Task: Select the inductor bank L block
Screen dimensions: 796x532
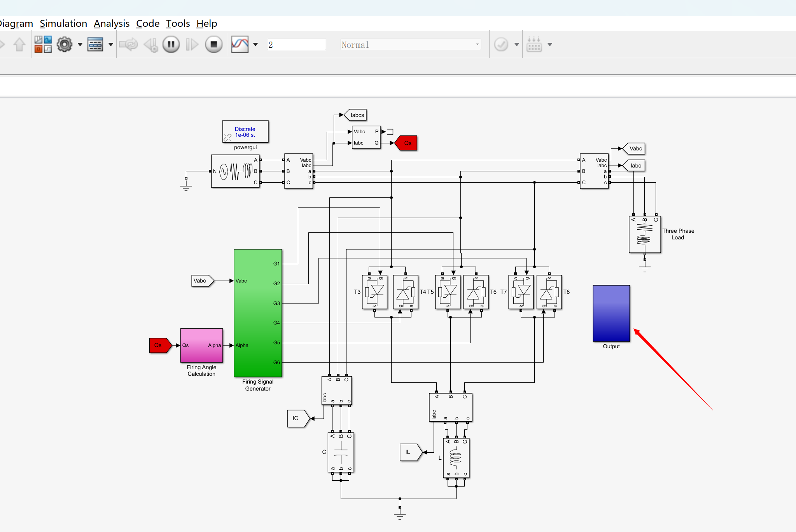Action: click(x=457, y=458)
